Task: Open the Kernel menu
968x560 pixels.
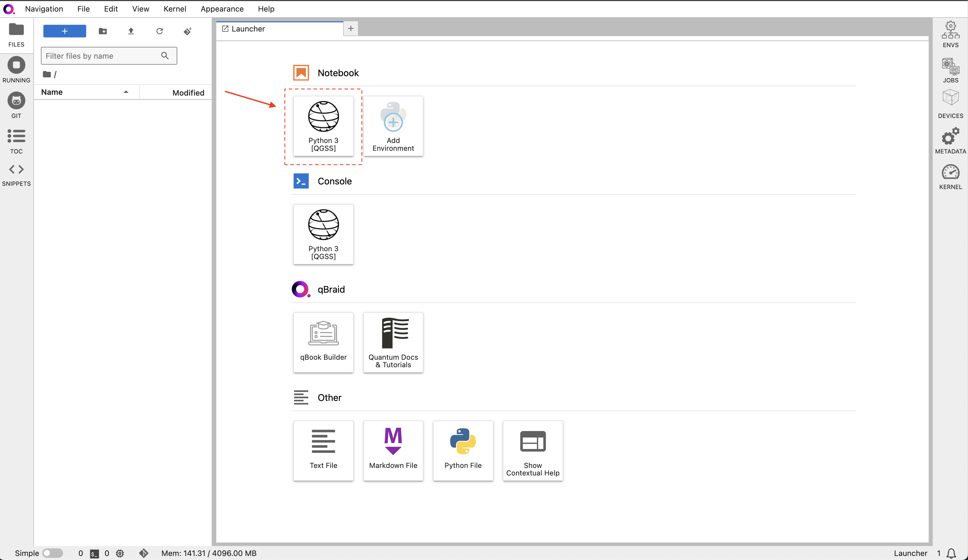Action: point(175,9)
